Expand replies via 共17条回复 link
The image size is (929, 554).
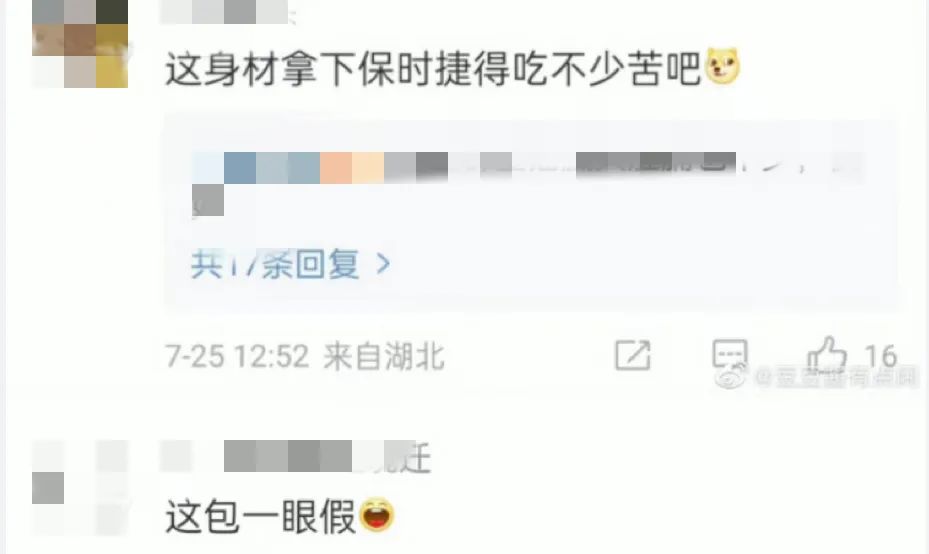click(x=275, y=264)
